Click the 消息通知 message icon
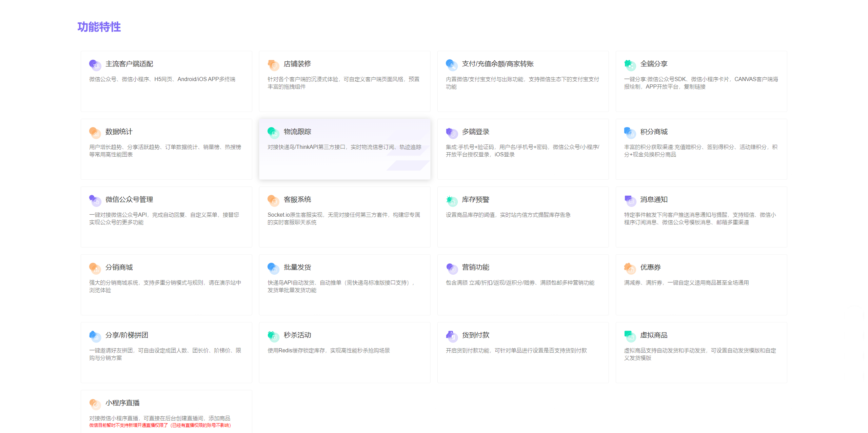868x433 pixels. click(x=630, y=200)
